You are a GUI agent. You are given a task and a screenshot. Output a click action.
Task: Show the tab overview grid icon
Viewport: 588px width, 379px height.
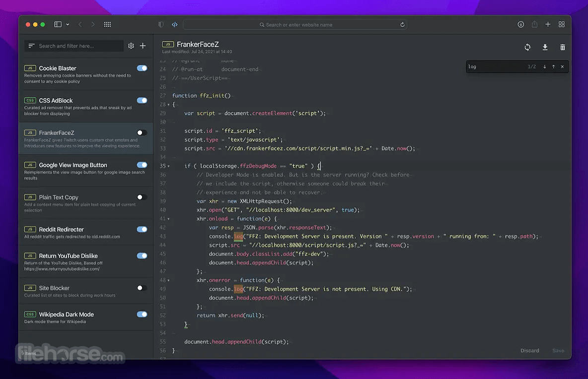[x=561, y=24]
